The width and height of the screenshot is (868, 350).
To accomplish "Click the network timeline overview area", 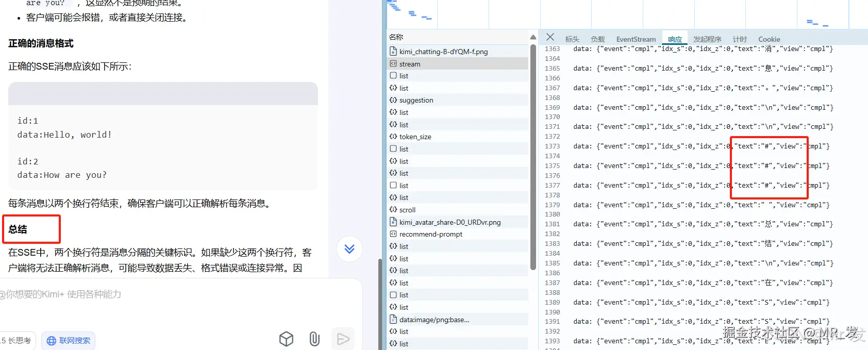I will pos(626,14).
